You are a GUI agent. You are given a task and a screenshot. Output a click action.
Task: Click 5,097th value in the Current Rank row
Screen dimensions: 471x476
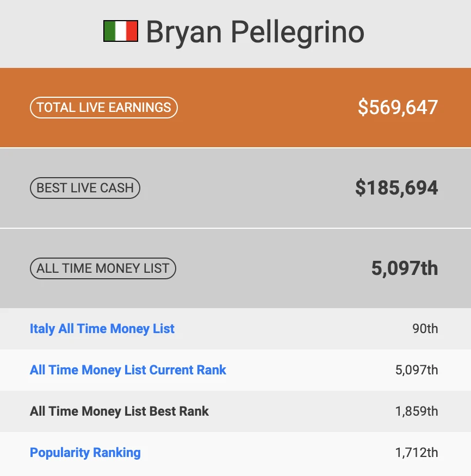tap(416, 370)
